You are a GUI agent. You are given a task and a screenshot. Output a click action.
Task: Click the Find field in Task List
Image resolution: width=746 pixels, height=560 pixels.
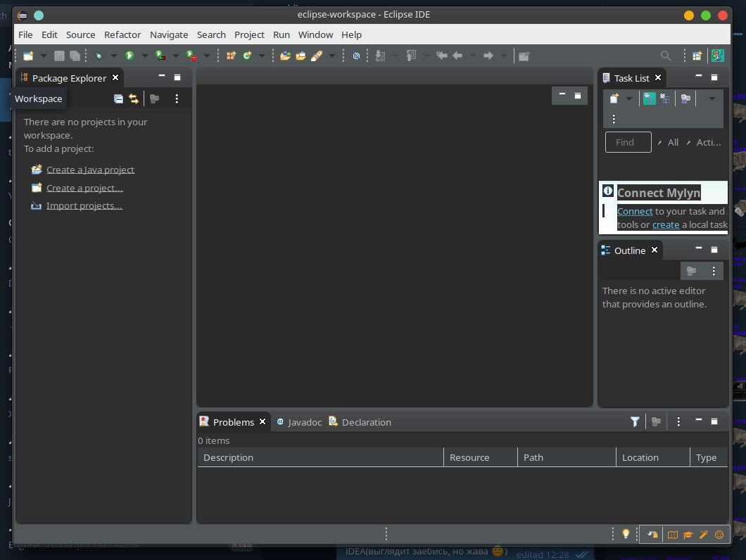coord(628,142)
